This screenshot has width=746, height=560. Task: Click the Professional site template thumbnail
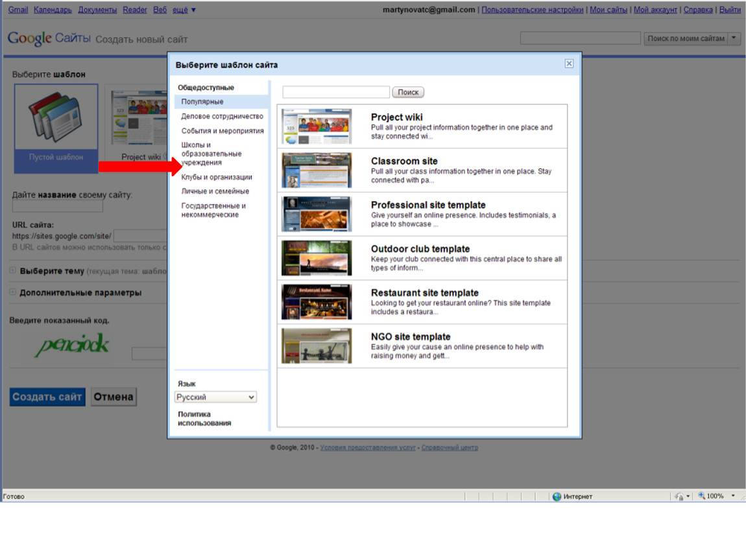pyautogui.click(x=317, y=214)
